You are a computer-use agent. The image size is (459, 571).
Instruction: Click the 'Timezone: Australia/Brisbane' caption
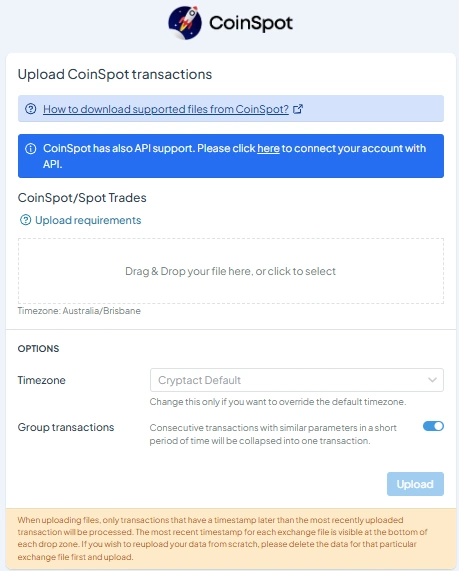point(79,311)
